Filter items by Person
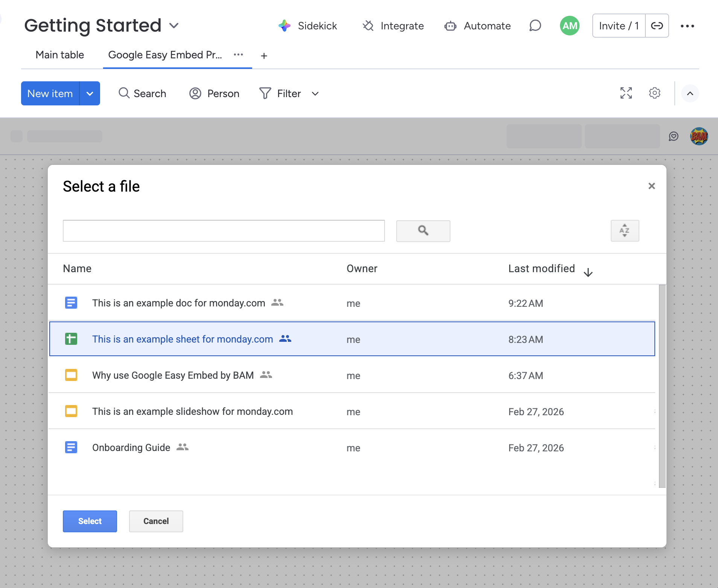 tap(214, 93)
